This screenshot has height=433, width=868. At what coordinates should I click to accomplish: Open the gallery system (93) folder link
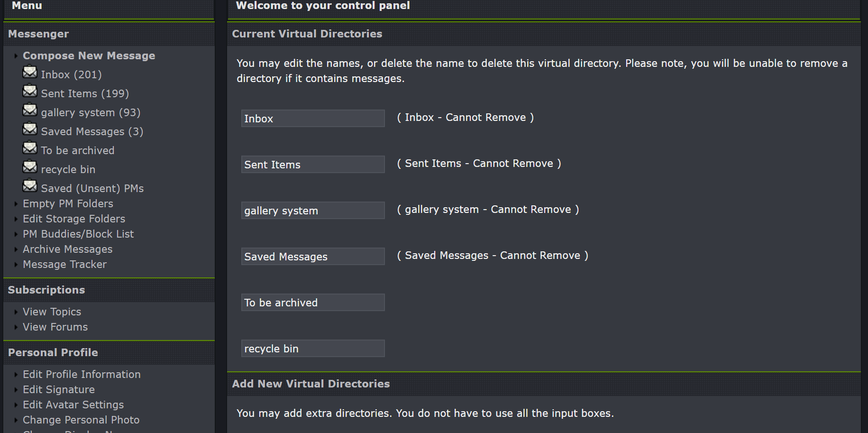[x=91, y=112]
